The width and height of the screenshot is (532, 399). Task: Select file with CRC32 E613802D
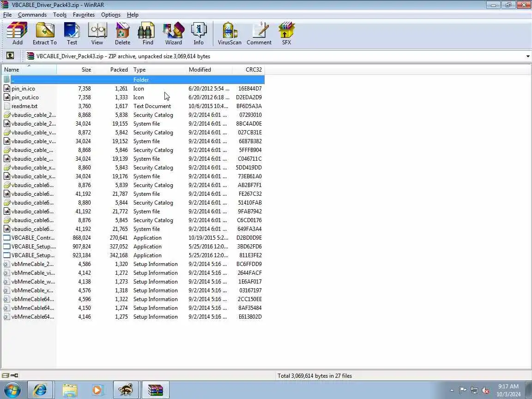coord(133,317)
